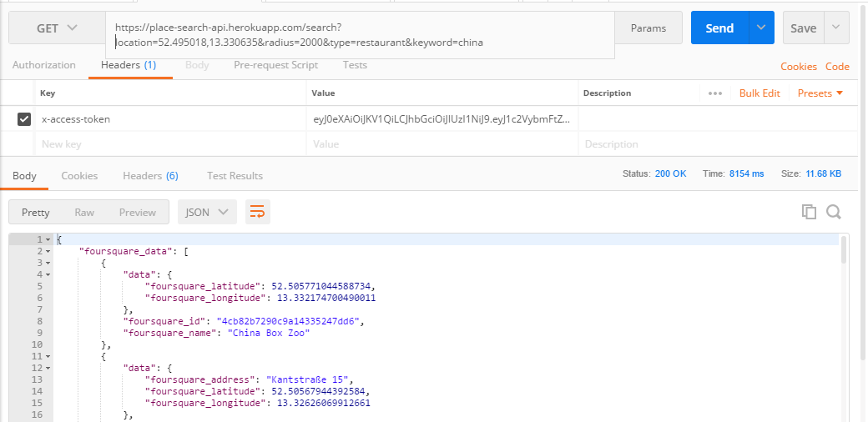Viewport: 868px width, 422px height.
Task: Open the header columns three-dots menu
Action: (715, 93)
